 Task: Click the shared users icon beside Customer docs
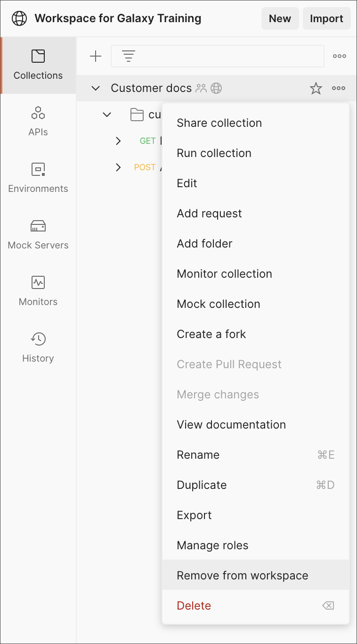coord(201,88)
